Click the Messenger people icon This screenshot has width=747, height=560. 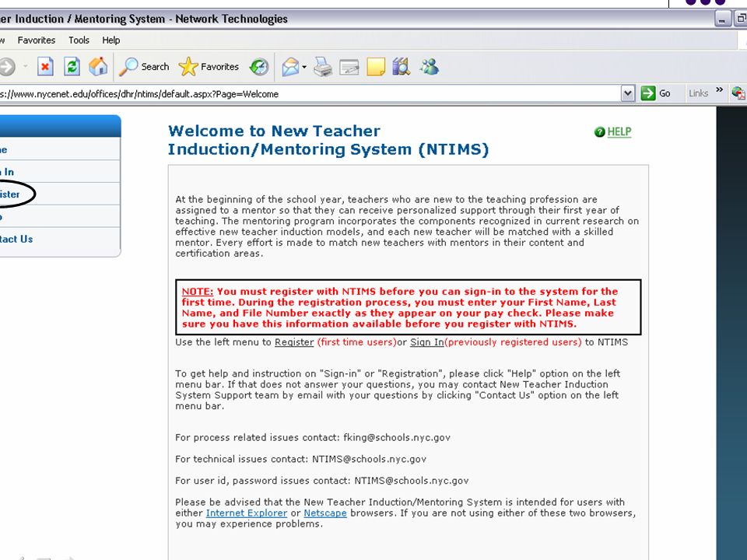pyautogui.click(x=430, y=67)
